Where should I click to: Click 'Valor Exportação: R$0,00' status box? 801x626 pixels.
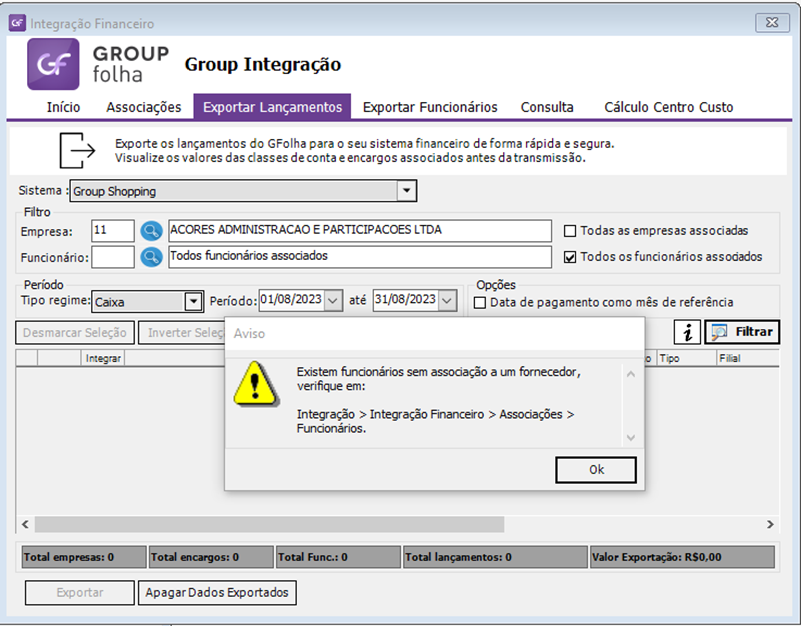[x=682, y=557]
